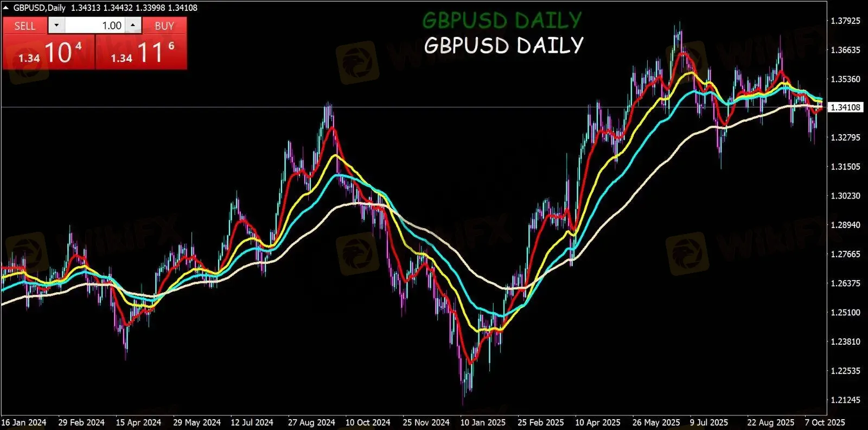Click the GBPUSD,Daily symbol text in header
The image size is (868, 430).
click(x=40, y=8)
